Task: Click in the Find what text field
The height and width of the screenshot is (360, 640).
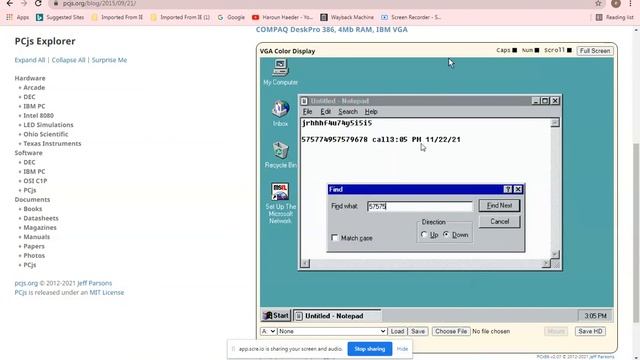Action: point(420,206)
